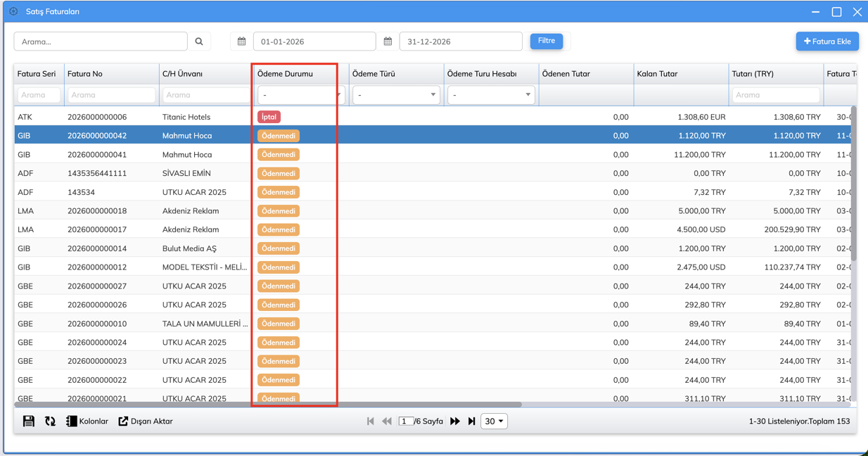Click the save icon in bottom toolbar

29,422
